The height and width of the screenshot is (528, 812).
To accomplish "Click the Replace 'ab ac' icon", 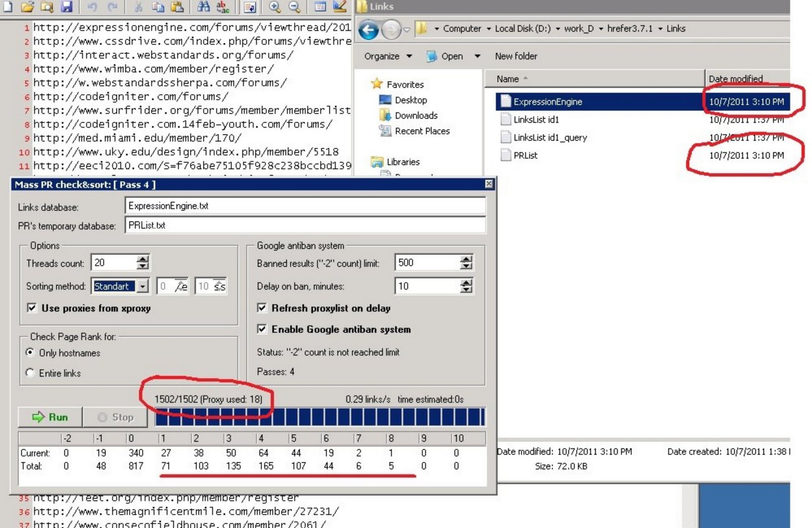I will pyautogui.click(x=222, y=7).
